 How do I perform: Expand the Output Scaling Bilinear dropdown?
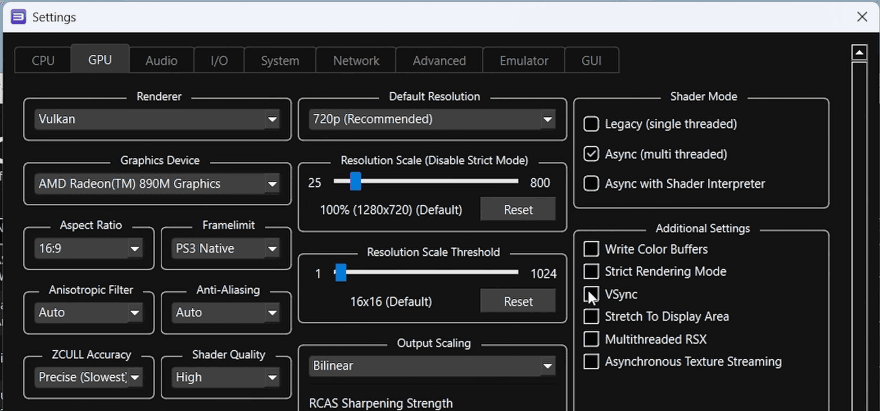pyautogui.click(x=432, y=366)
